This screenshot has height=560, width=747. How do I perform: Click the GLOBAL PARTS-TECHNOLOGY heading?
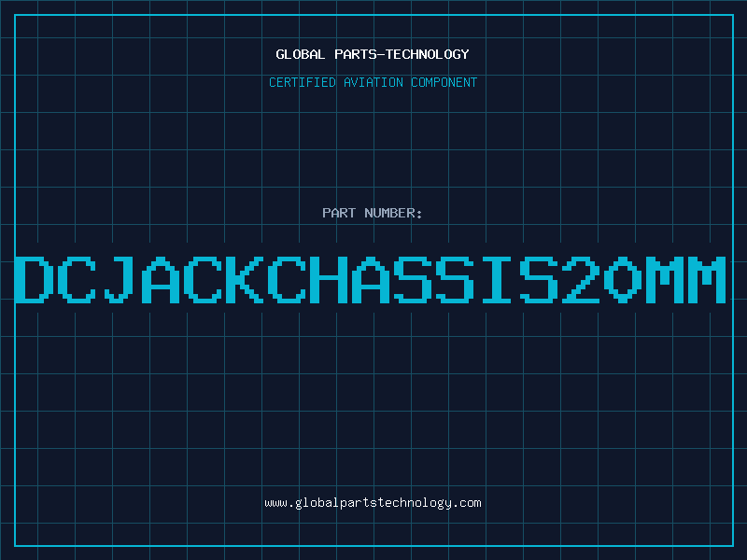[x=373, y=54]
